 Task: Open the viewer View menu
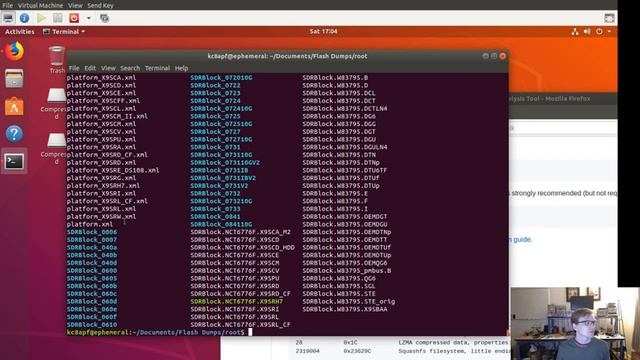75,5
